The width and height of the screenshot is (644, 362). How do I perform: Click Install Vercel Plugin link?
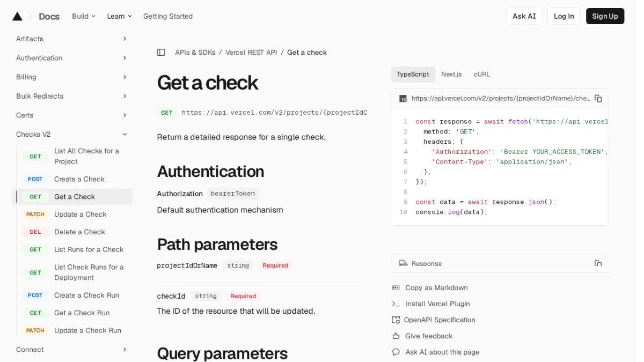[437, 304]
